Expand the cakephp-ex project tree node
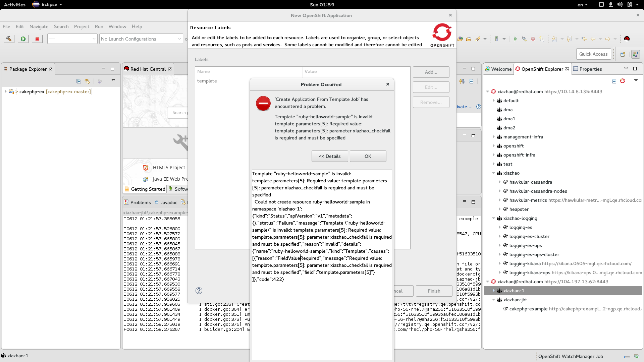 5,92
